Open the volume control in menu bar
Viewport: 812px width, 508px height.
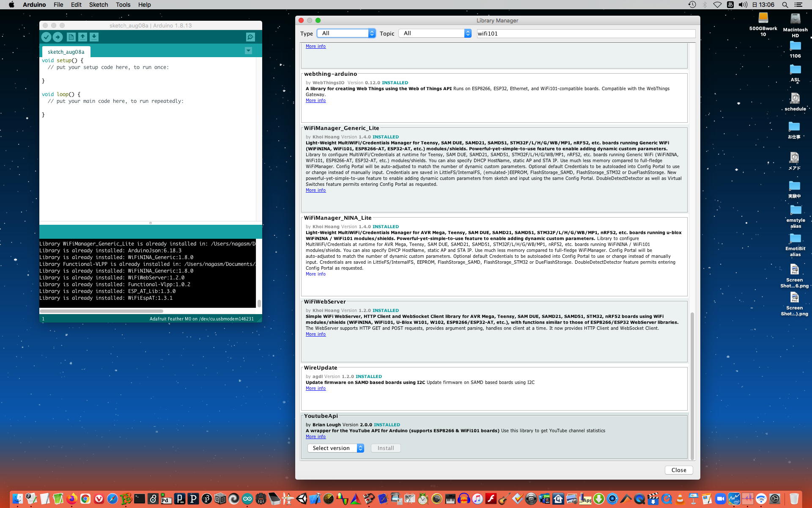[x=743, y=5]
